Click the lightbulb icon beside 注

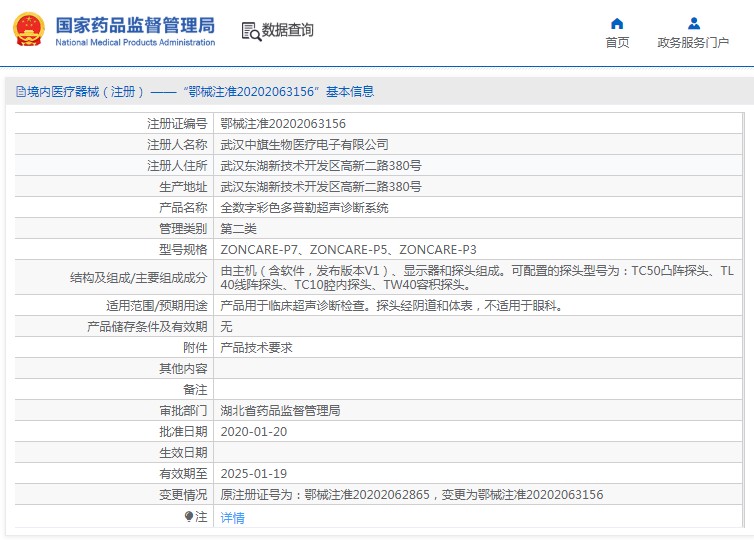(x=188, y=516)
